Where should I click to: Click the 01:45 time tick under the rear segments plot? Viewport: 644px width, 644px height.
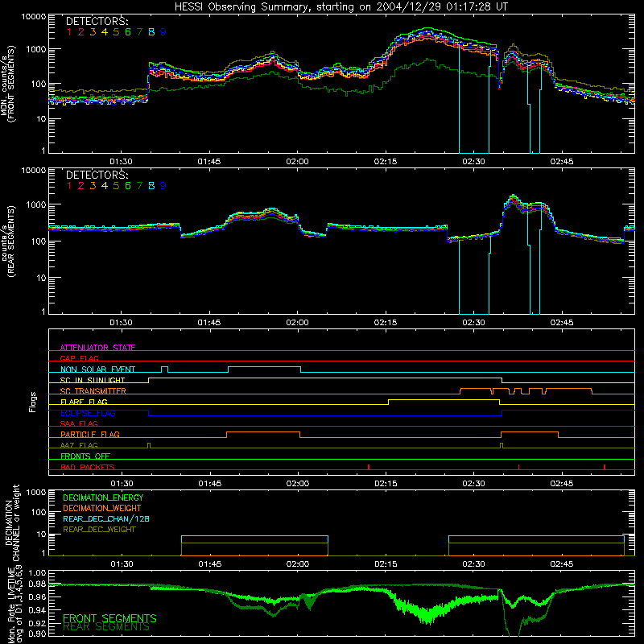click(x=209, y=323)
